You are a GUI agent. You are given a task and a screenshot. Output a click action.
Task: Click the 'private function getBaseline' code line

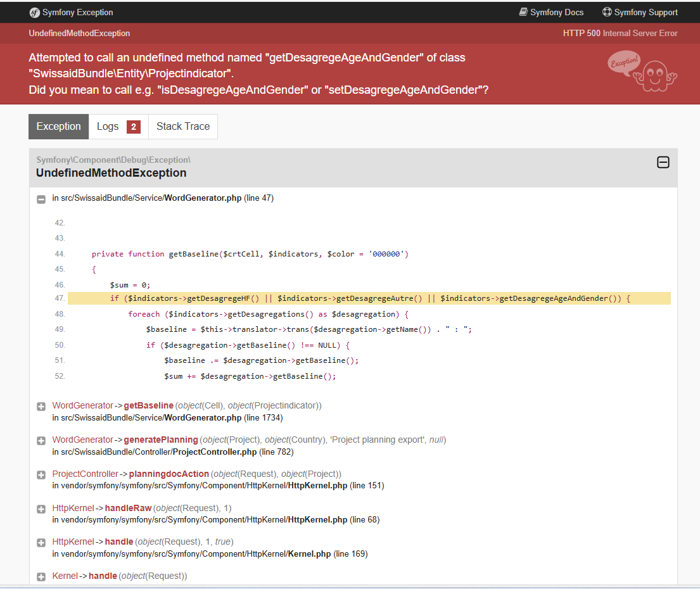point(250,254)
